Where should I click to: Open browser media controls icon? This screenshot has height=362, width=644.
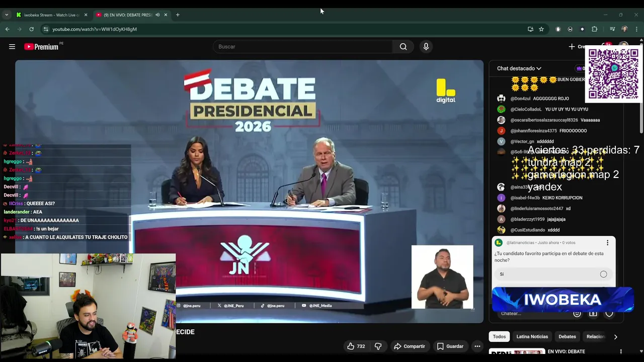(x=612, y=29)
